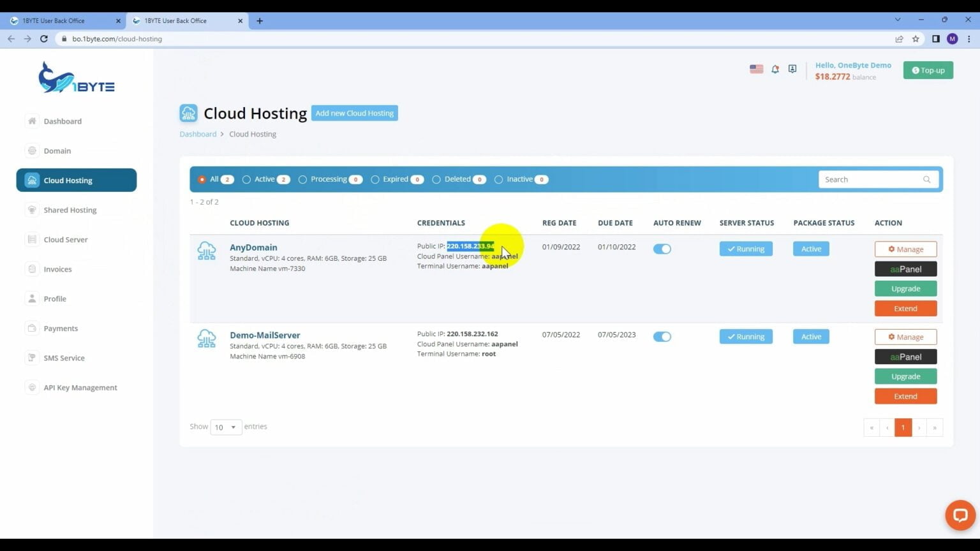Open the Show entries dropdown
The height and width of the screenshot is (551, 980).
click(225, 427)
